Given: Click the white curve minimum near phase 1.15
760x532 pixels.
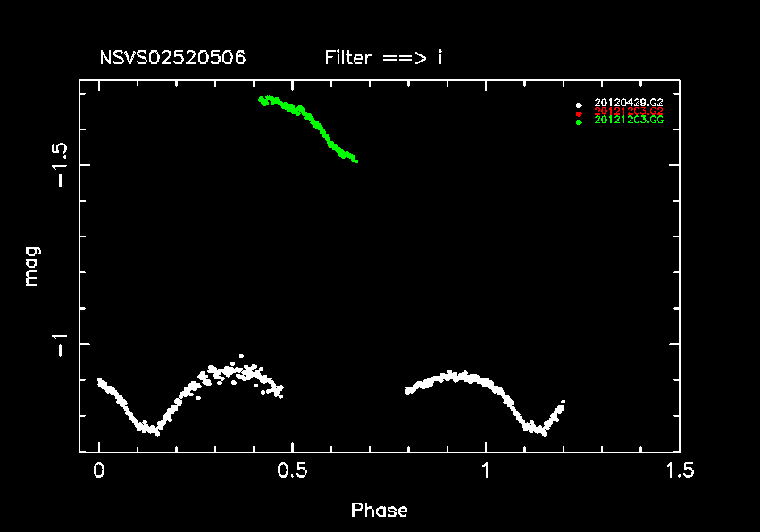Looking at the screenshot, I should tap(539, 431).
